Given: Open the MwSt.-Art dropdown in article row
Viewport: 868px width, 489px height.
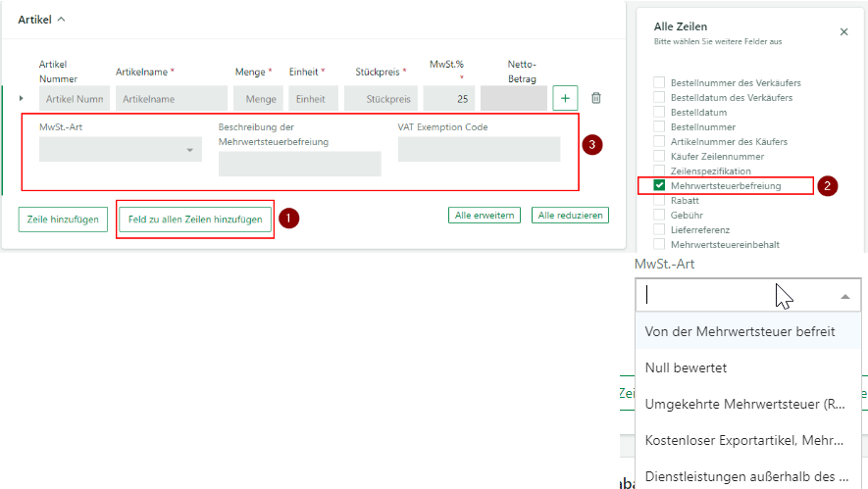Looking at the screenshot, I should click(119, 150).
